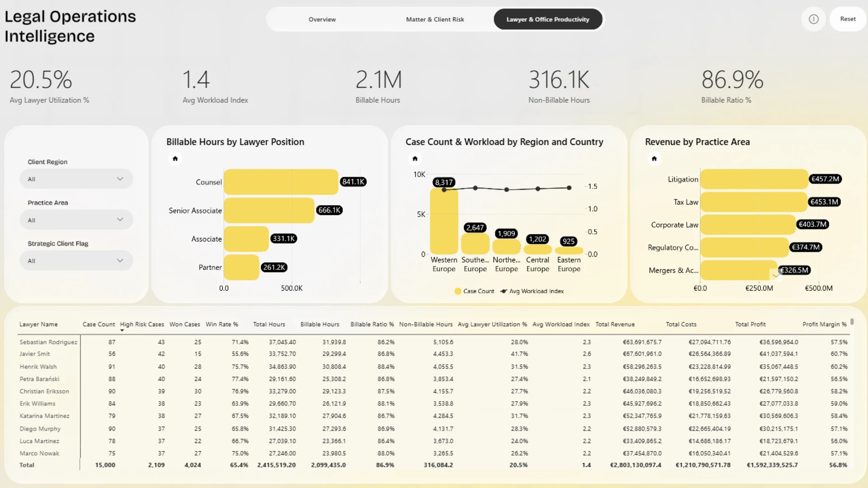Click the info icon beside Reset
868x488 pixels.
(x=813, y=19)
